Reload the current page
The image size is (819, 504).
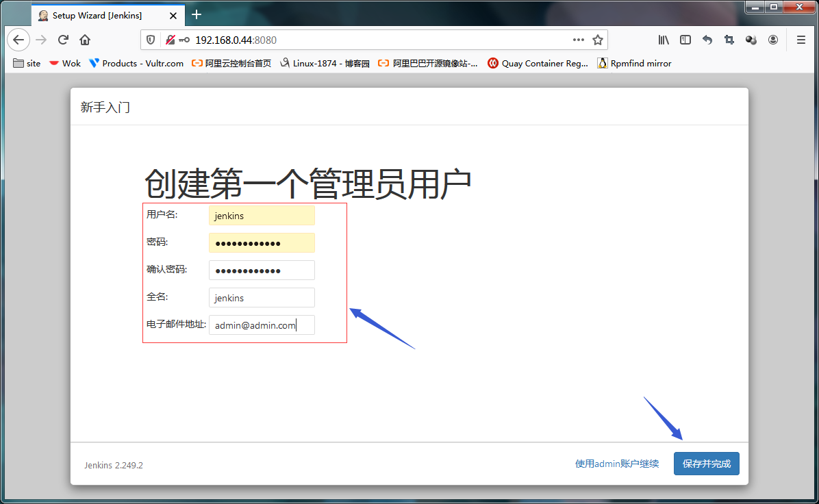[x=63, y=40]
